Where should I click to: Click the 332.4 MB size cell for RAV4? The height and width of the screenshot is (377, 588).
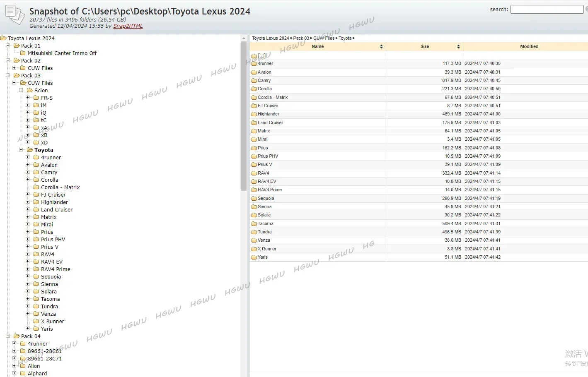[451, 173]
